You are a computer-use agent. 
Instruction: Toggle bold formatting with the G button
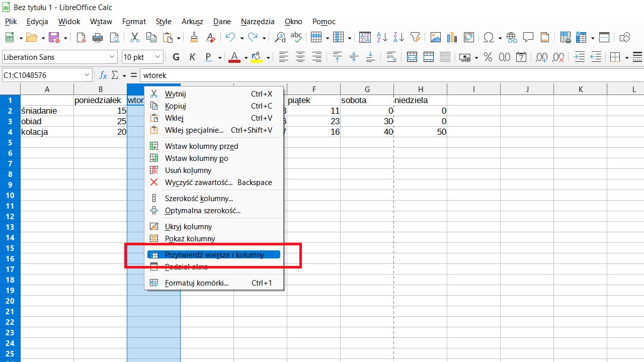[x=176, y=57]
